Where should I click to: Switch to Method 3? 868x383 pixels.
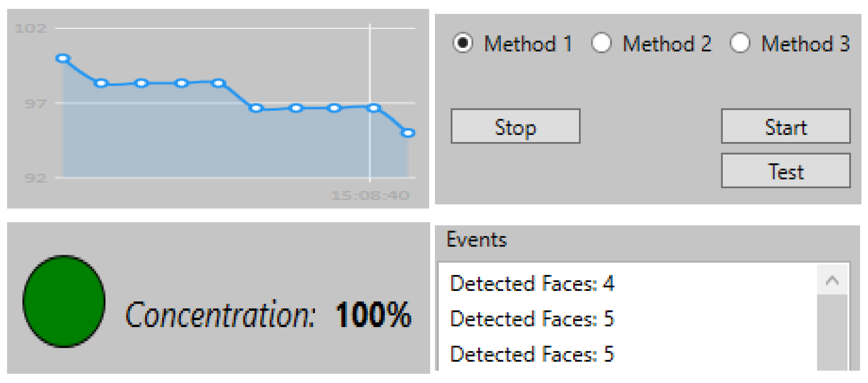(x=740, y=43)
